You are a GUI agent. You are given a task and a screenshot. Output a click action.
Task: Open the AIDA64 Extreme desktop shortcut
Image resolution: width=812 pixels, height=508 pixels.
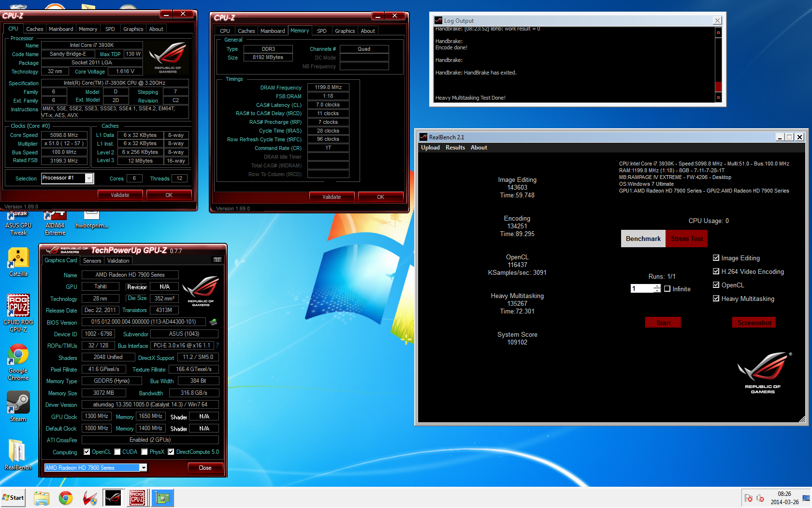pos(55,224)
